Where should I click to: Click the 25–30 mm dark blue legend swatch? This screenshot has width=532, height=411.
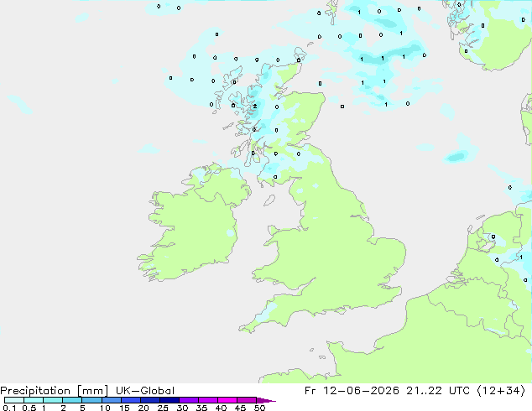tap(170, 400)
